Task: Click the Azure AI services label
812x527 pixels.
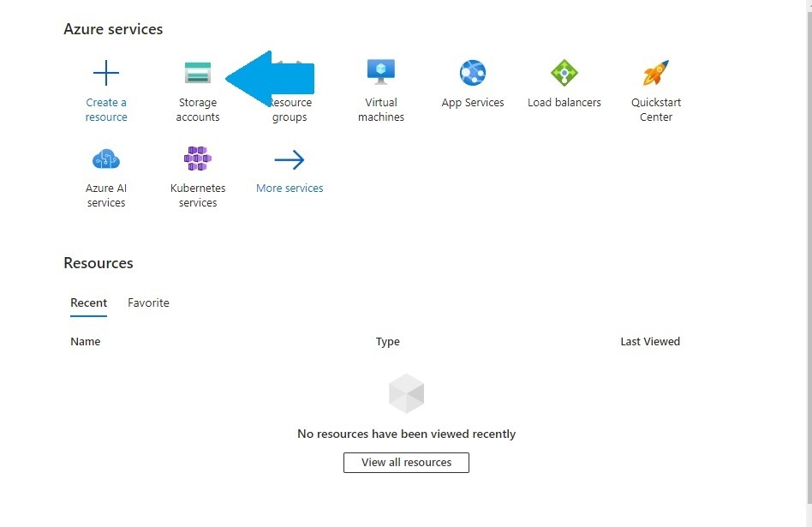Action: 106,195
